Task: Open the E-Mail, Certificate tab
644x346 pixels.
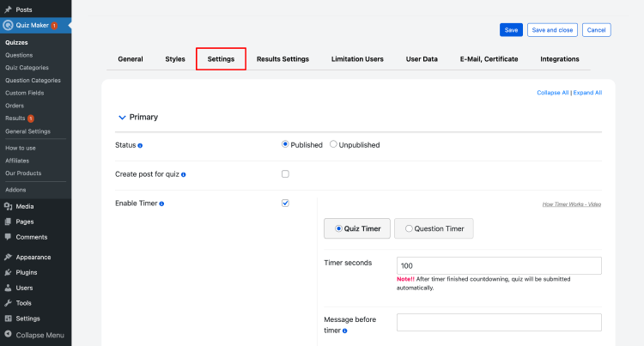Action: (489, 59)
